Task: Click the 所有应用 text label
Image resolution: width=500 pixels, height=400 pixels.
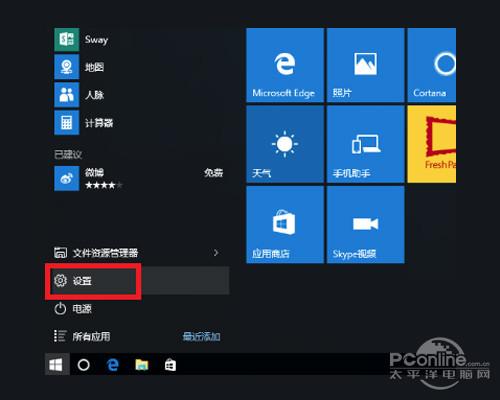Action: [x=91, y=336]
